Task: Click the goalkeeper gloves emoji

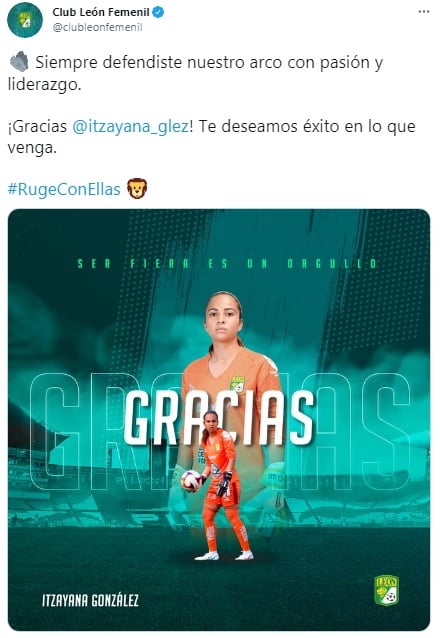Action: pyautogui.click(x=19, y=62)
